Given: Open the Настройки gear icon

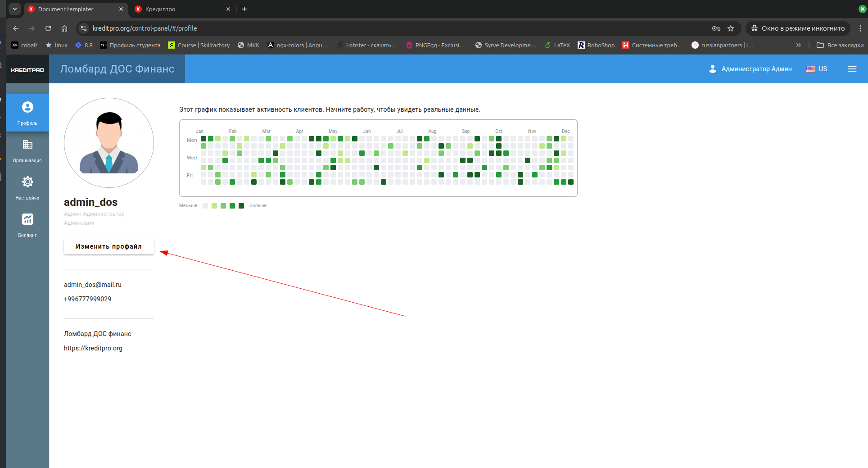Looking at the screenshot, I should point(27,182).
